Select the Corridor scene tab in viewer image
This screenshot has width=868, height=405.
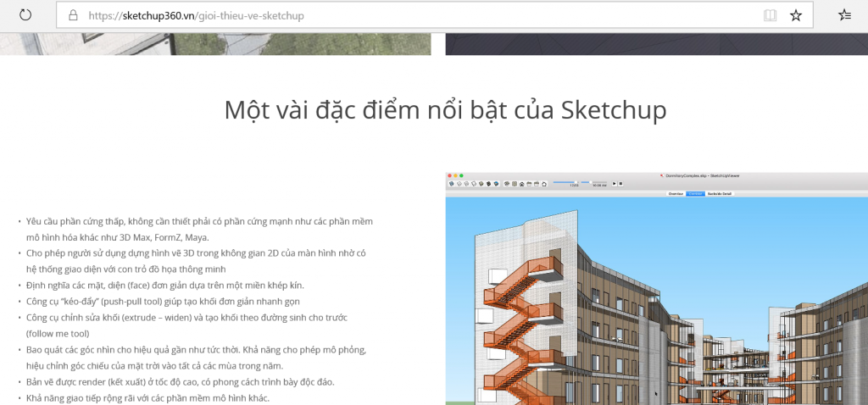(x=696, y=194)
